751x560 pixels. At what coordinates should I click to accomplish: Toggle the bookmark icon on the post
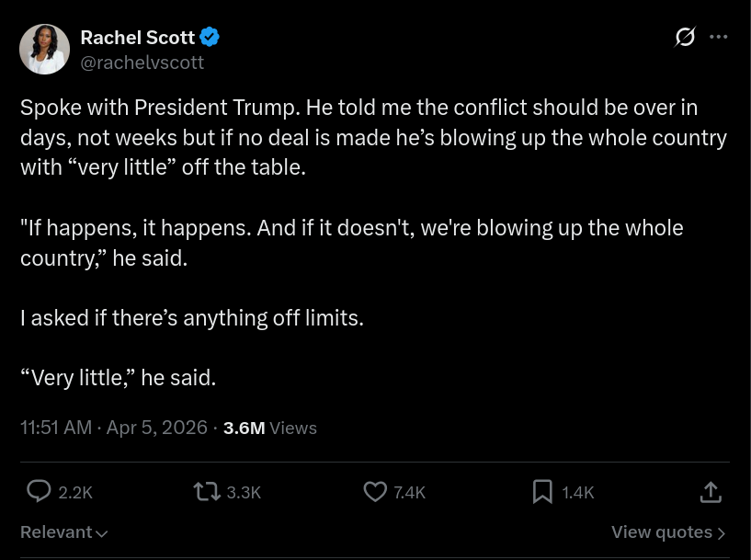point(543,492)
